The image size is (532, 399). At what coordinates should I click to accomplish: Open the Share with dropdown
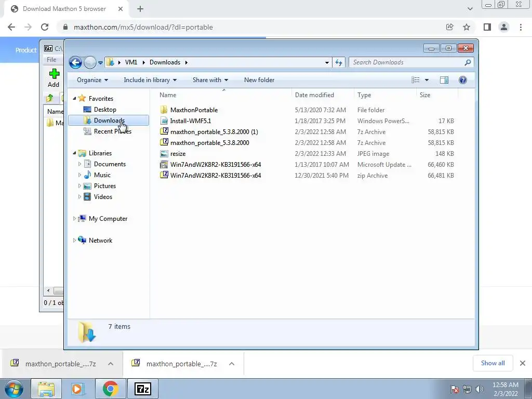(x=210, y=80)
